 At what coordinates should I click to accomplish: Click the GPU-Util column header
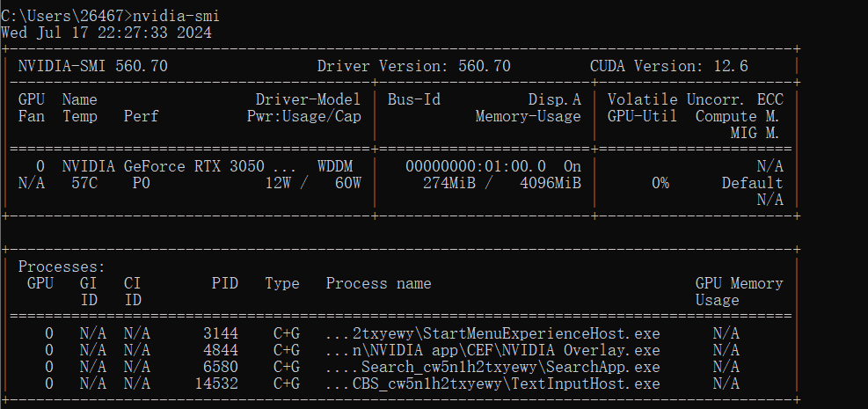pyautogui.click(x=642, y=116)
